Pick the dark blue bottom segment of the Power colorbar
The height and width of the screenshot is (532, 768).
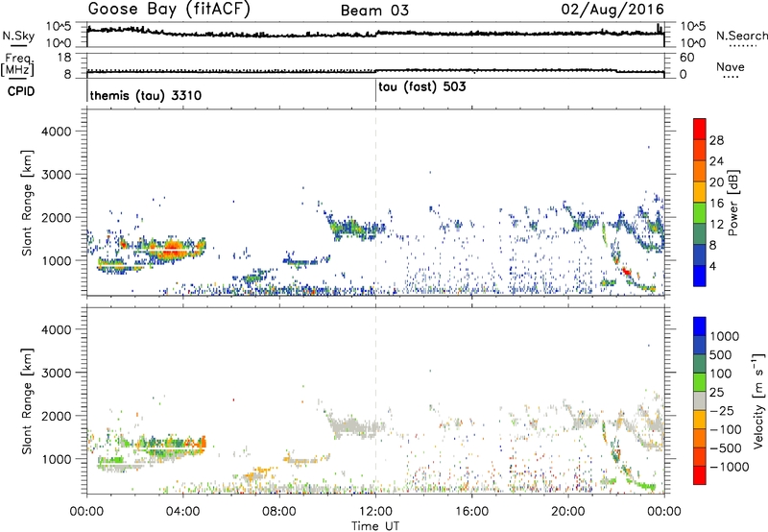pyautogui.click(x=700, y=276)
